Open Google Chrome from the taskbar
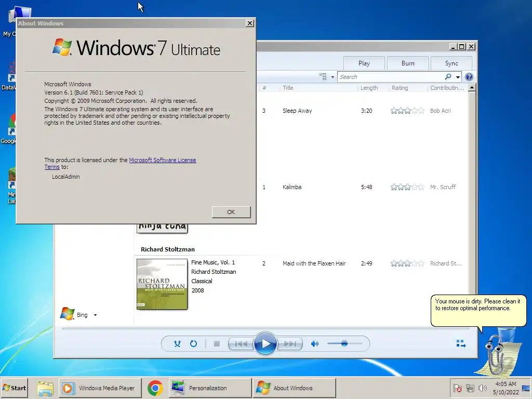Viewport: 532px width, 399px height. (155, 388)
